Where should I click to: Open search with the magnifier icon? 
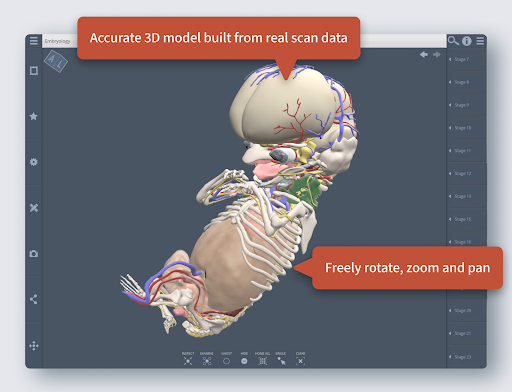click(453, 41)
